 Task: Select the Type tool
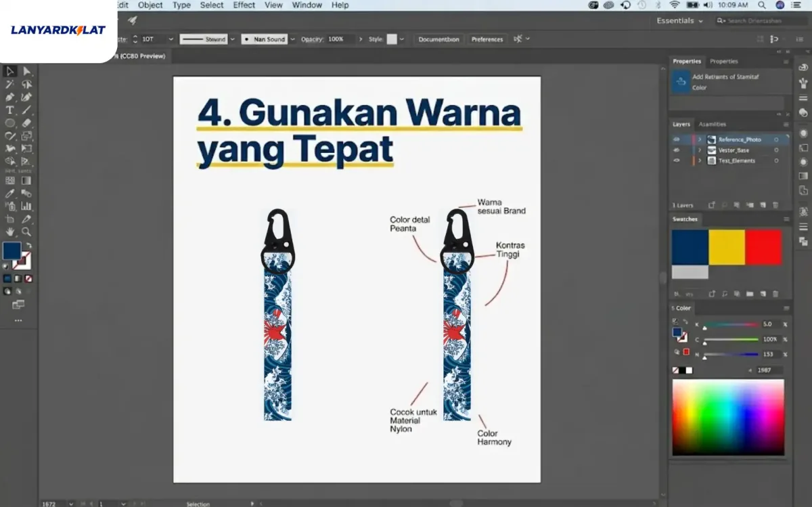[10, 110]
